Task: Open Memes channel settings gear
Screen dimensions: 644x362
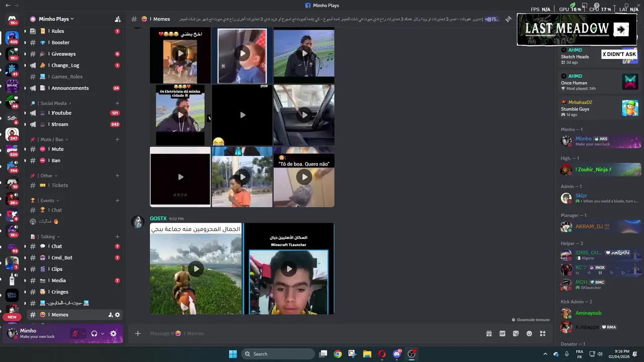Action: pyautogui.click(x=117, y=315)
